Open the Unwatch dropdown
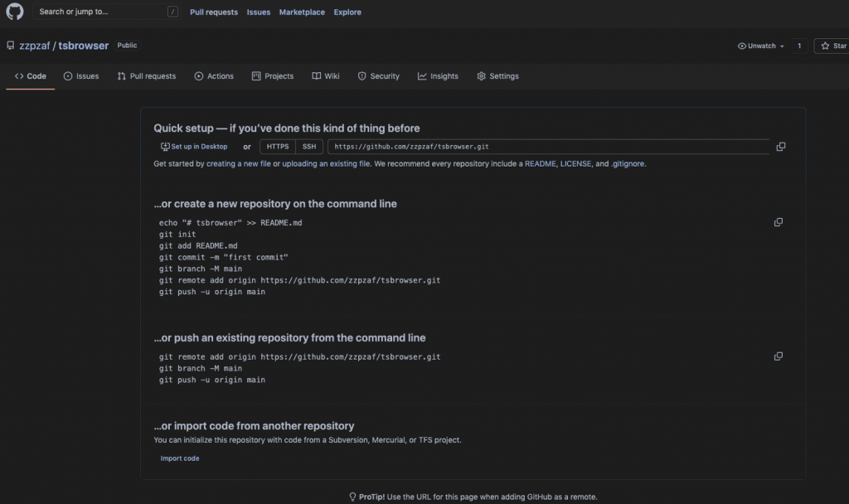This screenshot has width=849, height=504. (761, 46)
